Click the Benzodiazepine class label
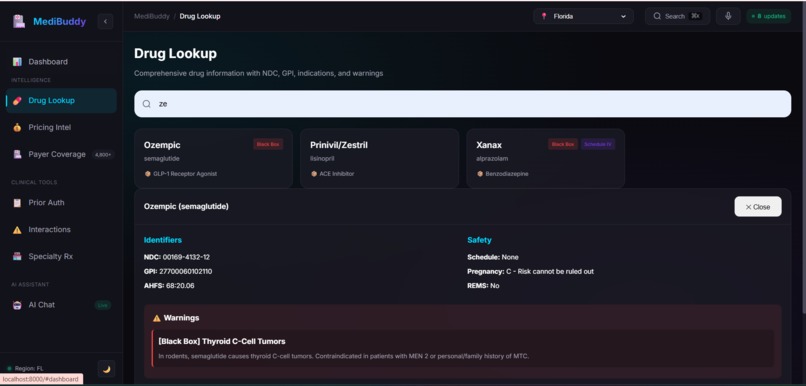 pyautogui.click(x=506, y=174)
